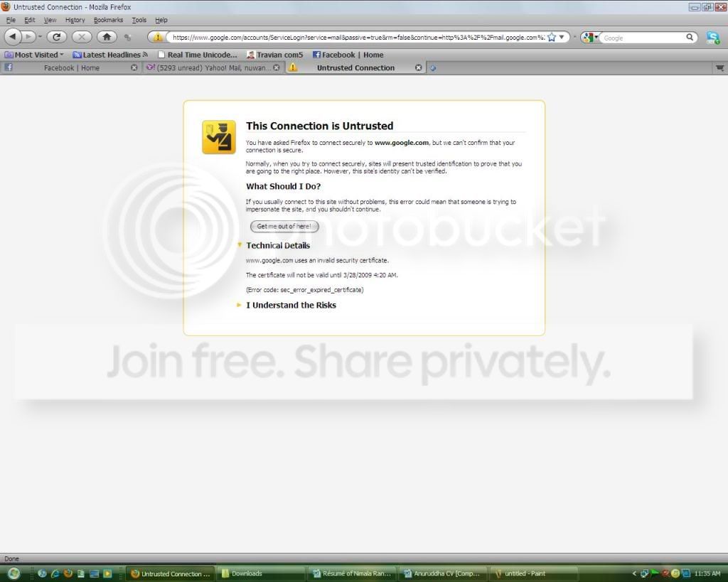Click the Windows Start orb
The image size is (728, 582).
[14, 573]
